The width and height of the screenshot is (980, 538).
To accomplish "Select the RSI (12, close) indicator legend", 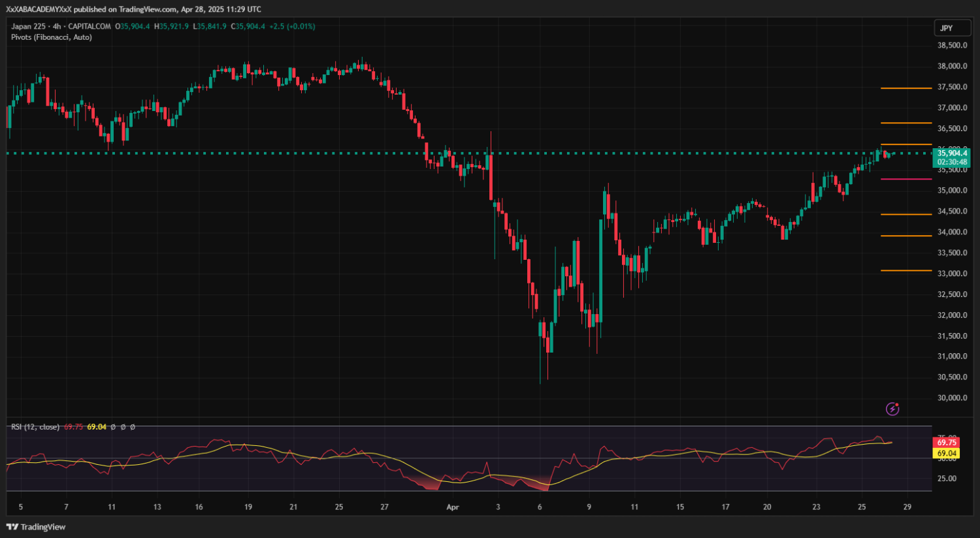I will [35, 427].
